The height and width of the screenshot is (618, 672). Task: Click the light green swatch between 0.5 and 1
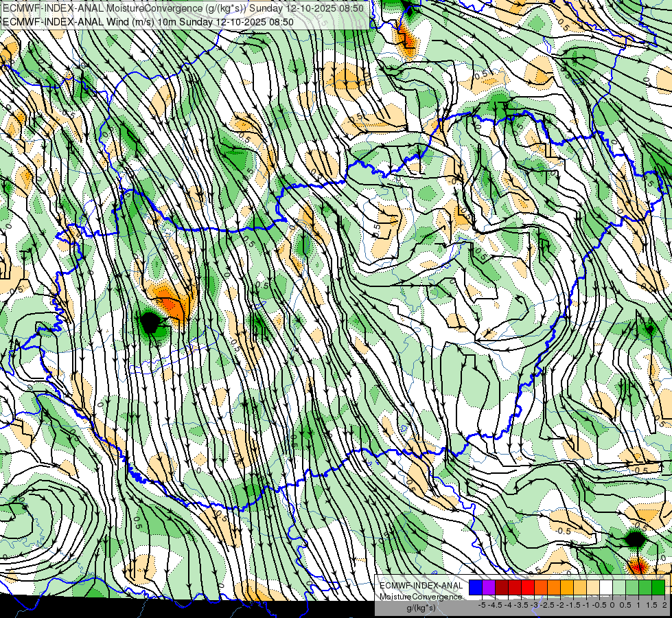click(x=632, y=587)
